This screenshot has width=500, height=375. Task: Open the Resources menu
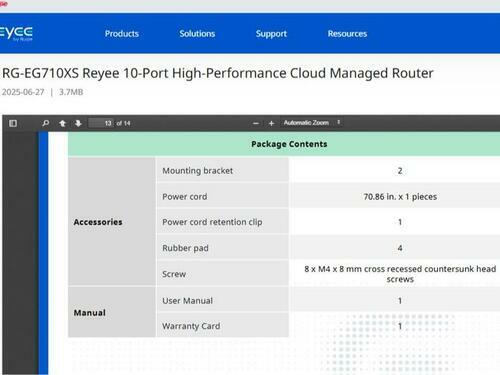(347, 34)
